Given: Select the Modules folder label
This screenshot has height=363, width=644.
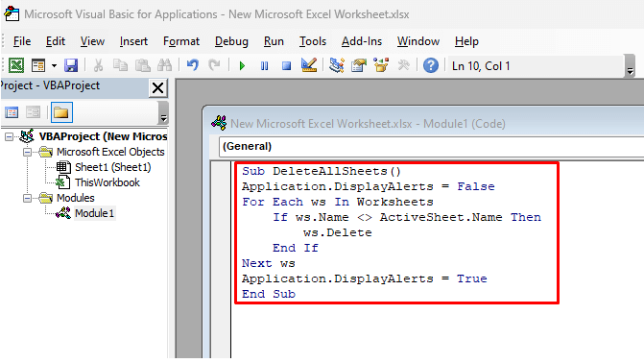Looking at the screenshot, I should [76, 198].
